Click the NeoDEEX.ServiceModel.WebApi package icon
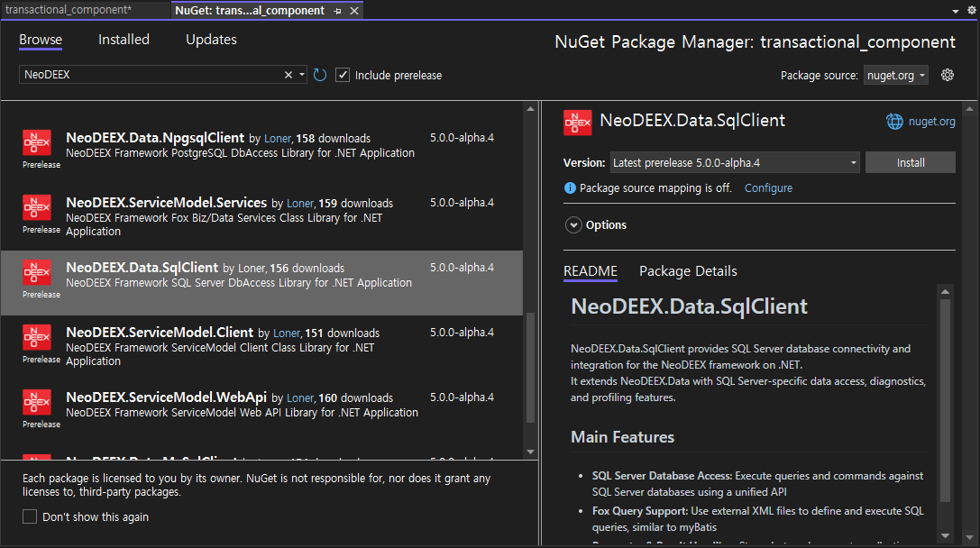Image resolution: width=980 pixels, height=548 pixels. click(x=36, y=403)
